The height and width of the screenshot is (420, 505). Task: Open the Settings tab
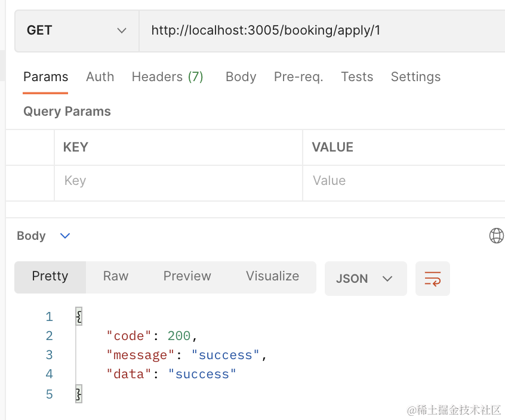tap(415, 77)
